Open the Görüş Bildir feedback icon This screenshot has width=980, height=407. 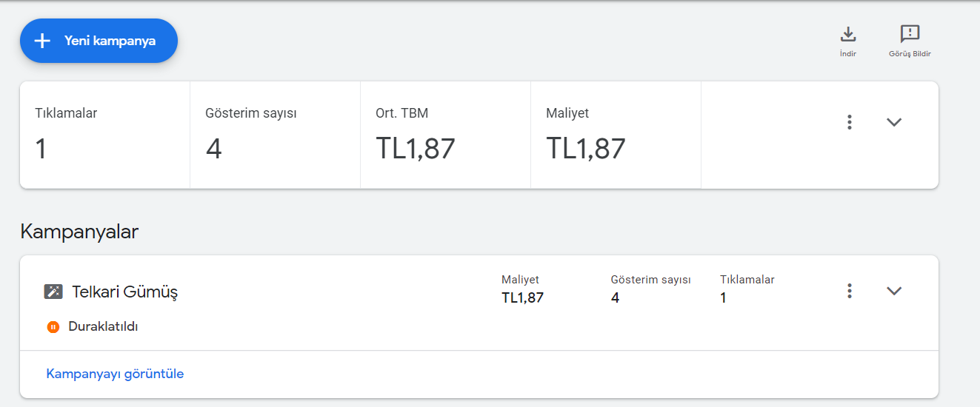[x=910, y=34]
